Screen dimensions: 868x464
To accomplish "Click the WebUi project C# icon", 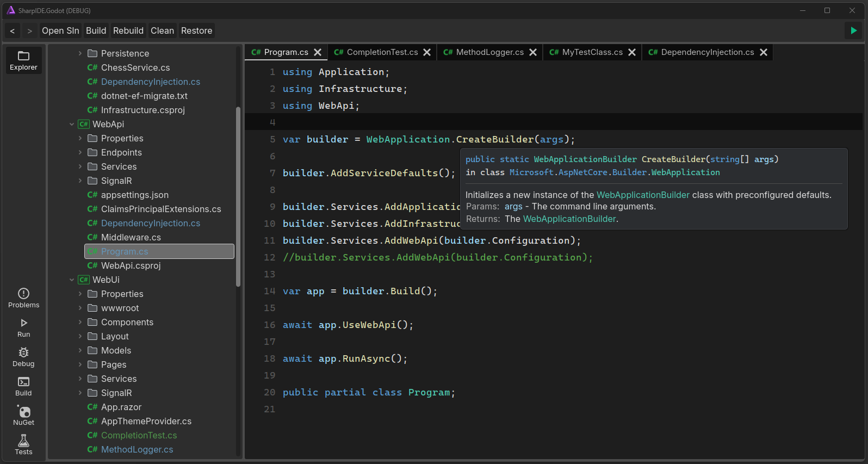I will coord(84,280).
